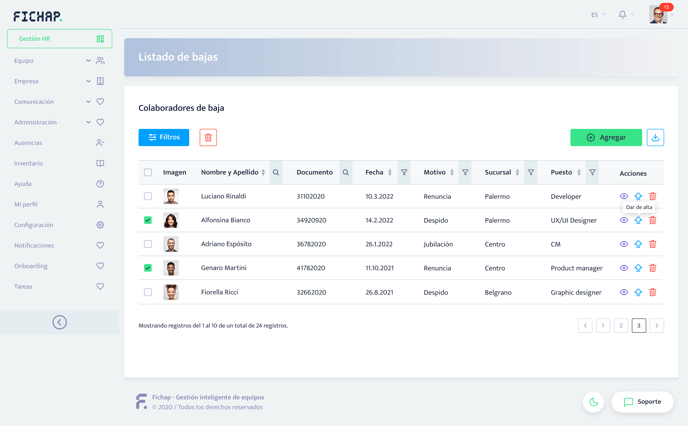Sort by the Sucursal column arrows
Screen dimensions: 688x426
(517, 172)
